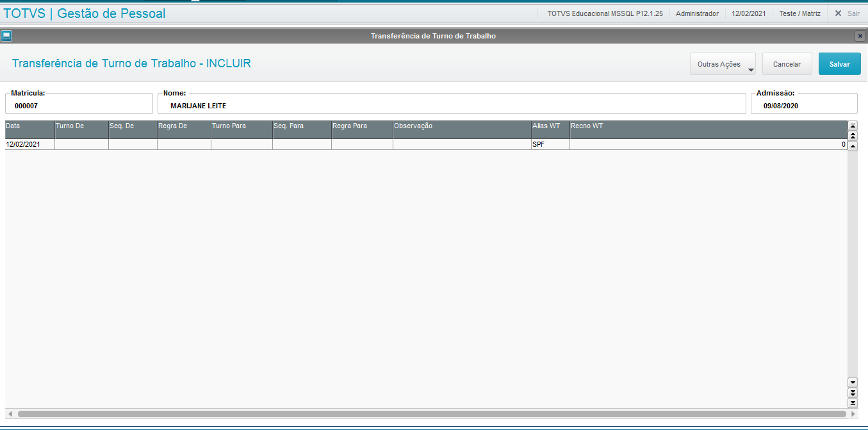Close Transferência de Turno de Trabalho window
This screenshot has width=868, height=430.
(860, 36)
